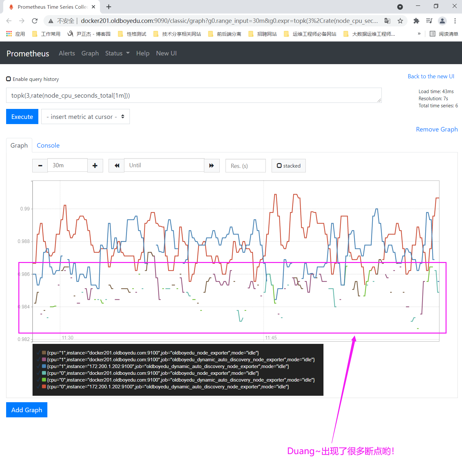This screenshot has width=462, height=476.
Task: Click the Add Graph button
Action: 27,410
